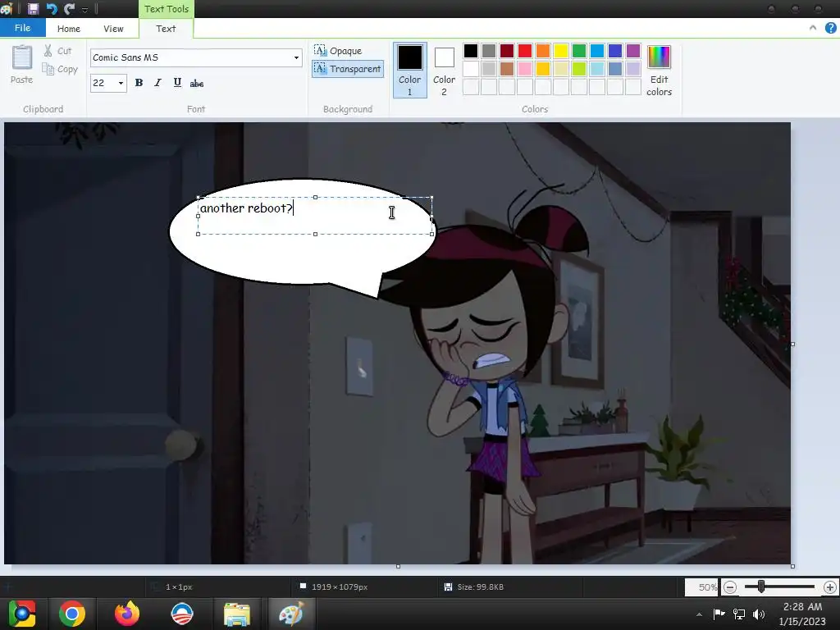Pick the black color swatch
Viewport: 840px width, 630px height.
pyautogui.click(x=470, y=51)
